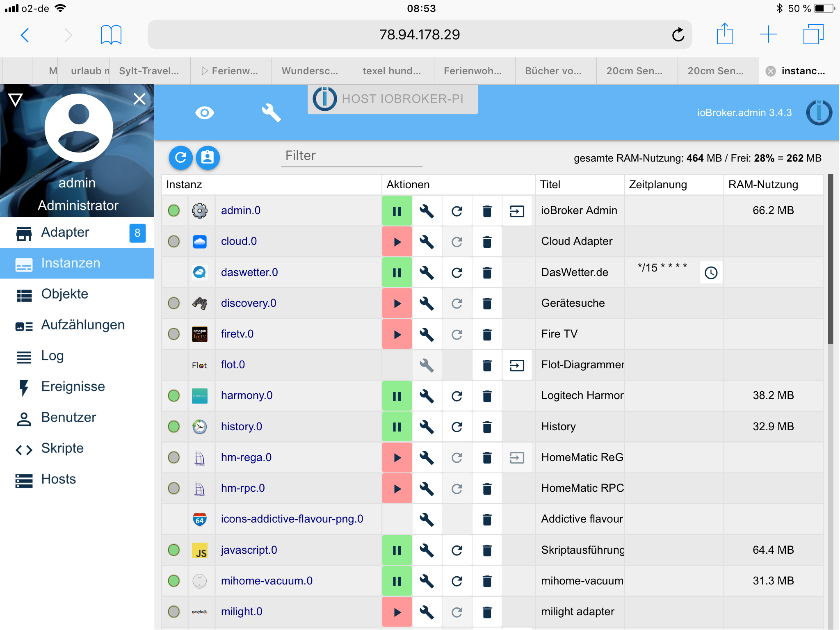Screen dimensions: 840x630
Task: Open the javascript.0 instance link
Action: pyautogui.click(x=249, y=550)
